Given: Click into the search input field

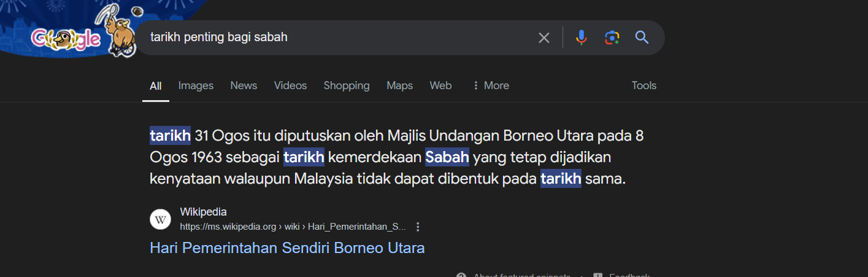Looking at the screenshot, I should point(337,37).
